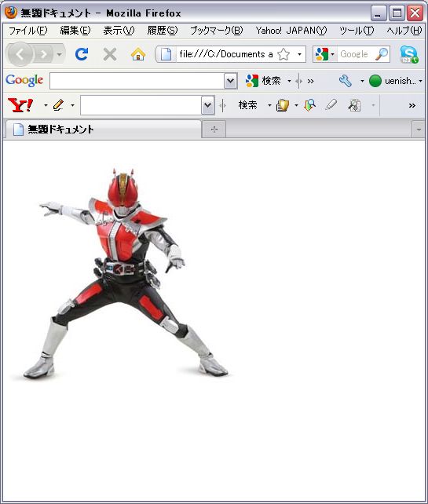428x504 pixels.
Task: Open the ファイル(F) menu
Action: (27, 31)
